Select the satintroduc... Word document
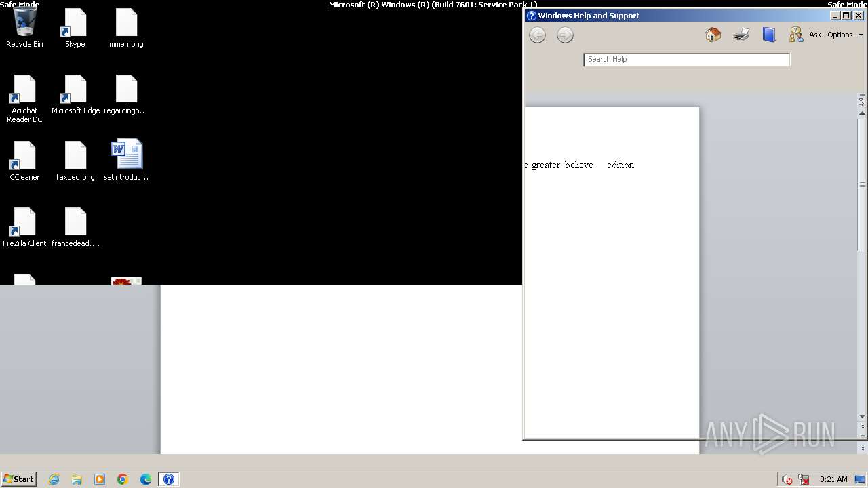The height and width of the screenshot is (488, 868). (126, 161)
